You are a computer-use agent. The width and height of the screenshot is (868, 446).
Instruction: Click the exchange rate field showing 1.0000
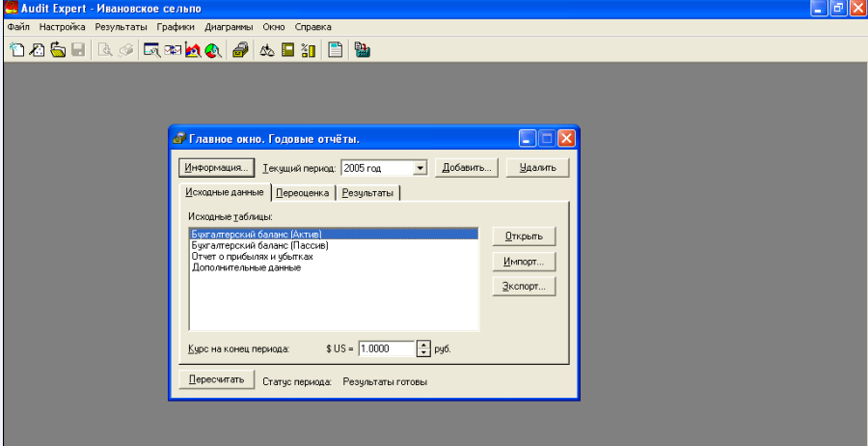point(387,349)
